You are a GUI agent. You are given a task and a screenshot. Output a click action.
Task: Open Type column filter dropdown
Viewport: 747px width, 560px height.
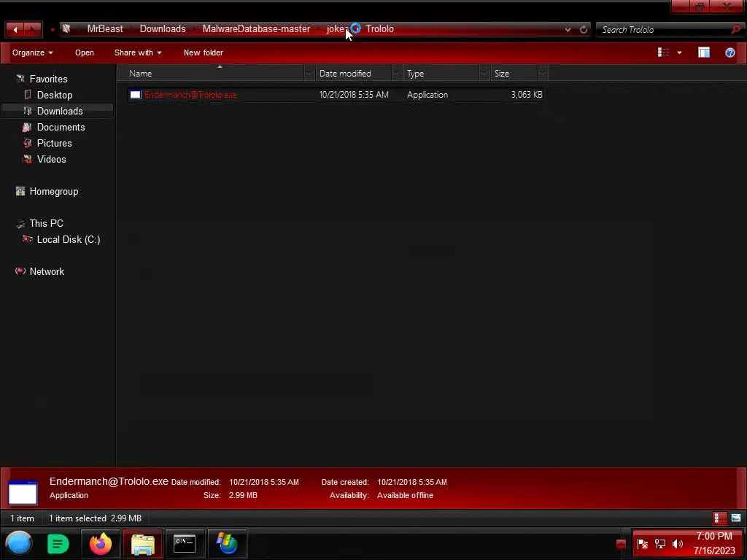484,74
